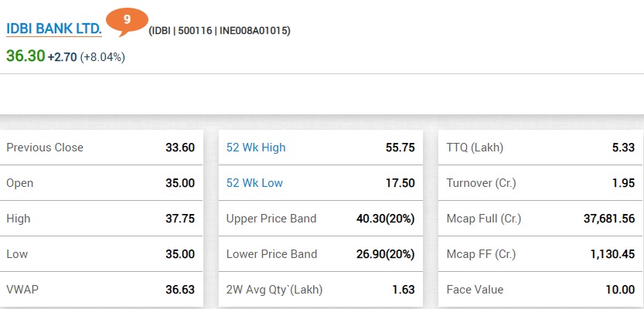The width and height of the screenshot is (644, 309).
Task: Select the security code text with ISIN INE008A01015
Action: 220,31
